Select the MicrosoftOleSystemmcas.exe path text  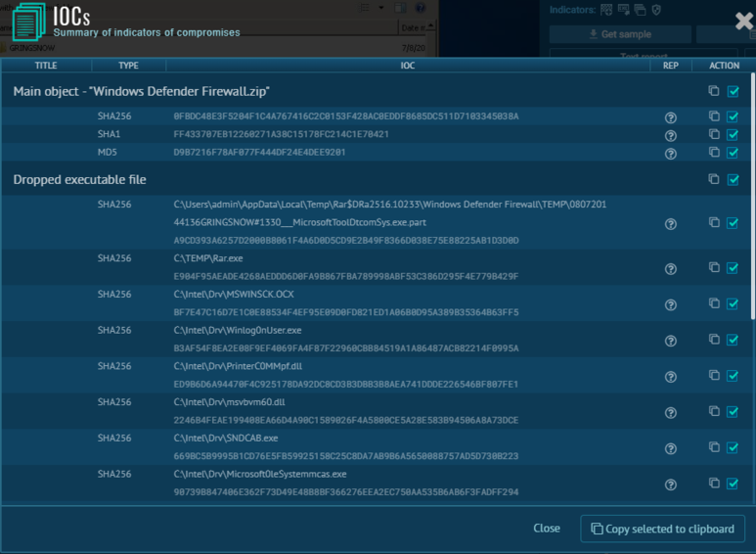click(x=260, y=474)
